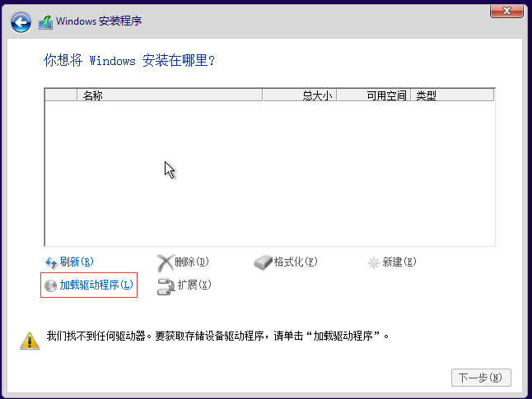Go back with the blue arrow button
Image resolution: width=532 pixels, height=399 pixels.
(21, 22)
